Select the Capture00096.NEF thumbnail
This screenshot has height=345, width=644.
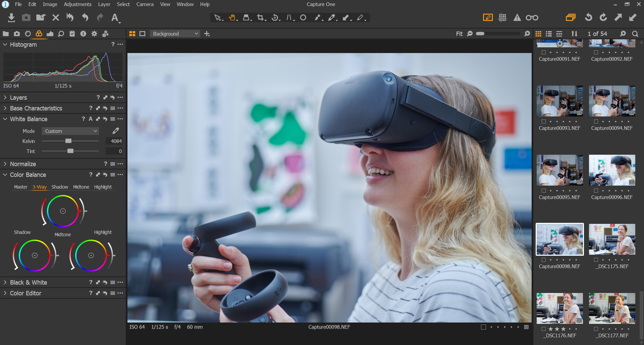612,170
